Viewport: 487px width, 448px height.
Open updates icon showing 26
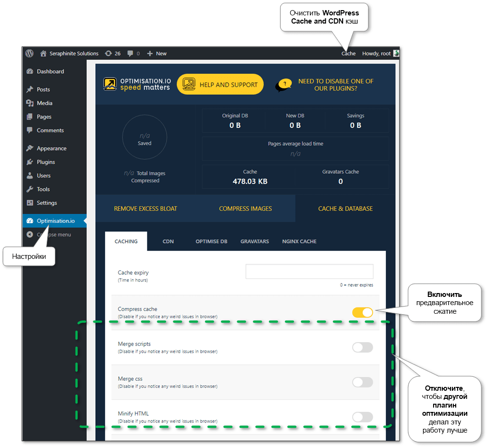(108, 53)
